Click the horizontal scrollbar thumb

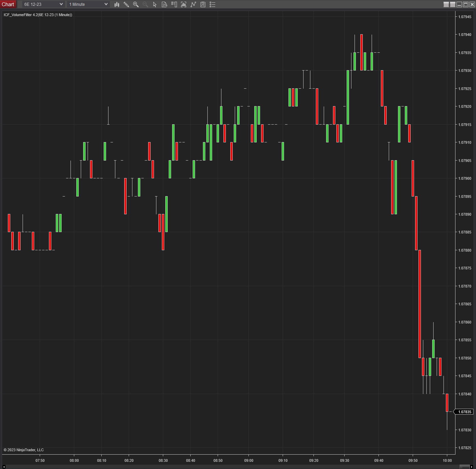click(x=464, y=467)
